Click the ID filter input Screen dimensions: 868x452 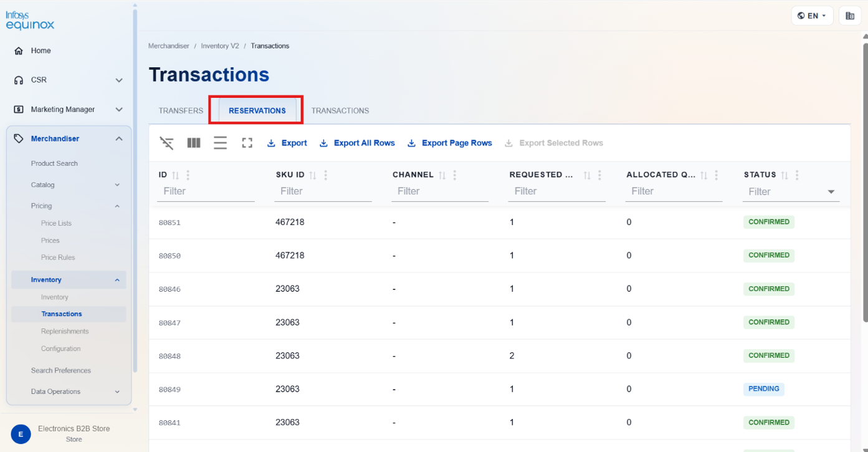pyautogui.click(x=206, y=192)
